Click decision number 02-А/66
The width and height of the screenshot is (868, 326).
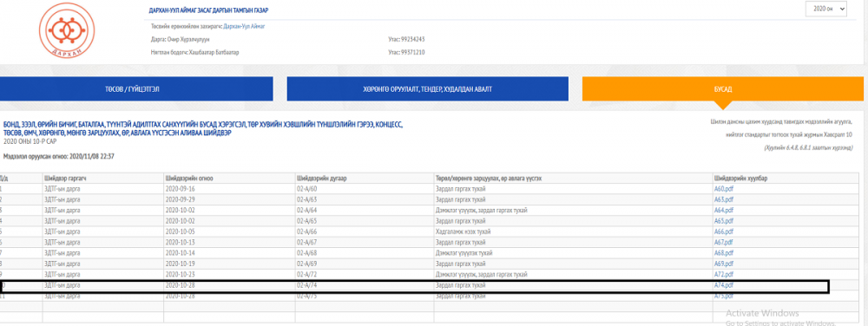306,231
